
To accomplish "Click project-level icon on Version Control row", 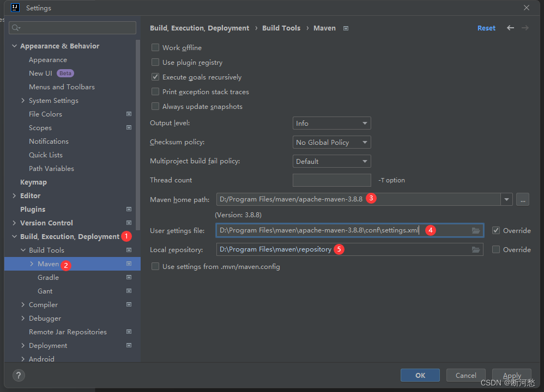I will coord(129,223).
